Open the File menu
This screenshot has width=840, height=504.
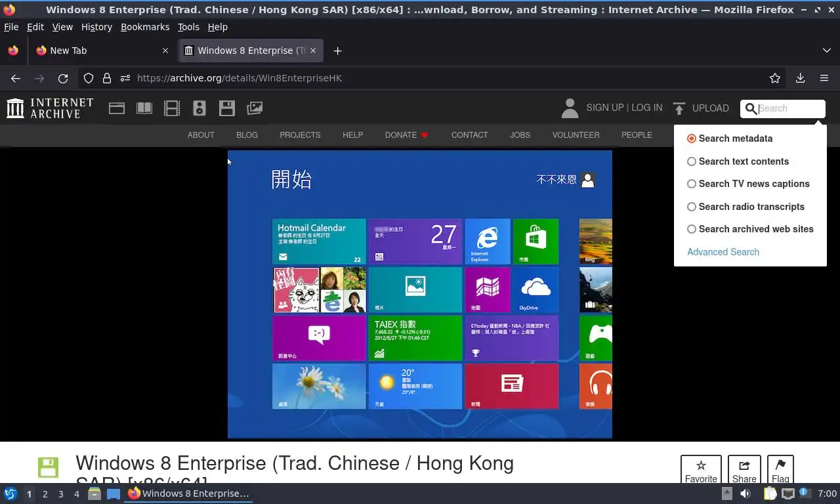click(11, 27)
